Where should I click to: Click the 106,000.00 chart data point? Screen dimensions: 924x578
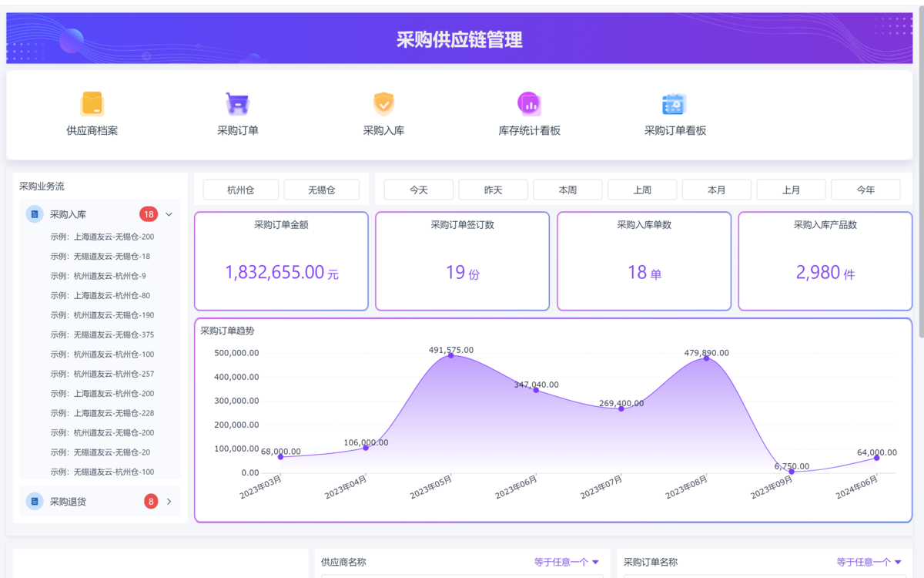click(366, 448)
